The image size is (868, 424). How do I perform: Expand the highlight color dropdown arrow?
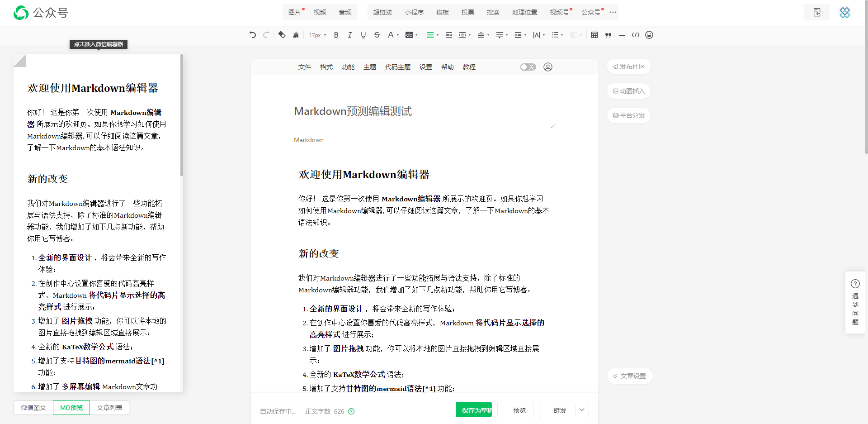pos(416,35)
